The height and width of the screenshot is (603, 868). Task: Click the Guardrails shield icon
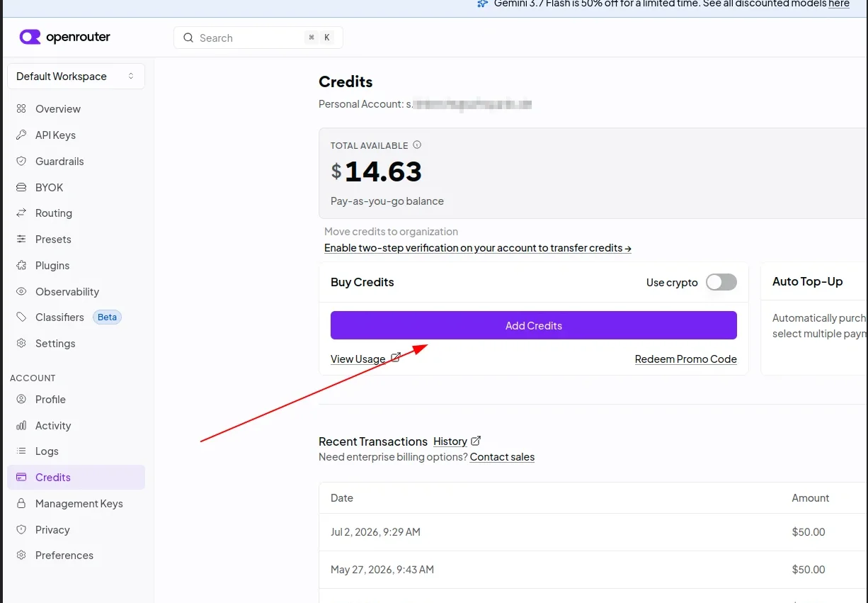pyautogui.click(x=21, y=161)
